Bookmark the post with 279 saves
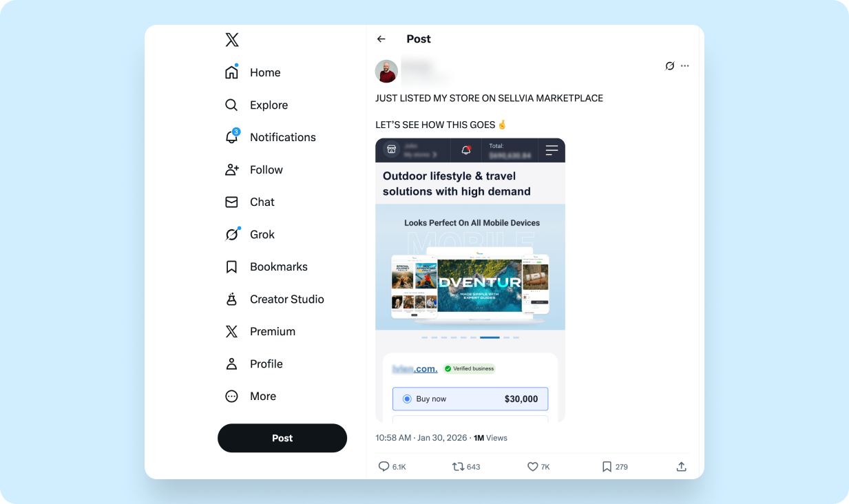The height and width of the screenshot is (504, 849). pos(607,467)
